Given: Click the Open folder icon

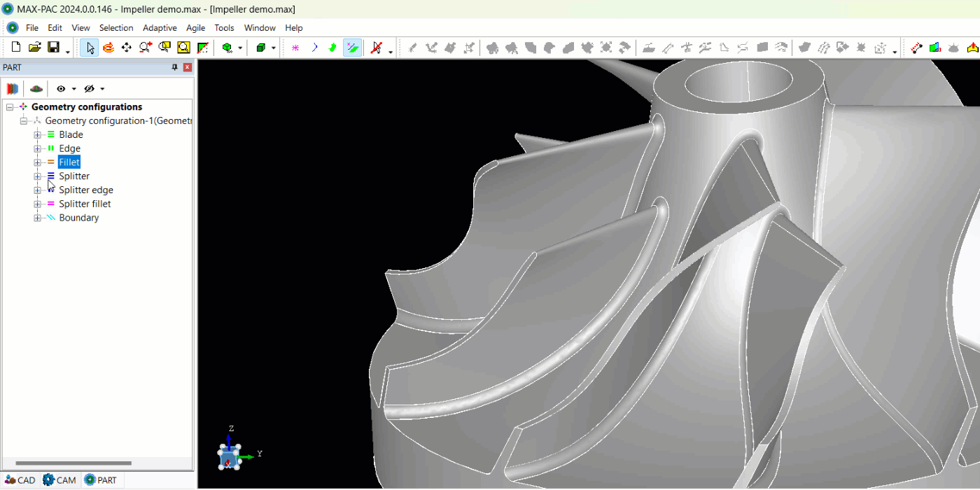Looking at the screenshot, I should pos(34,48).
